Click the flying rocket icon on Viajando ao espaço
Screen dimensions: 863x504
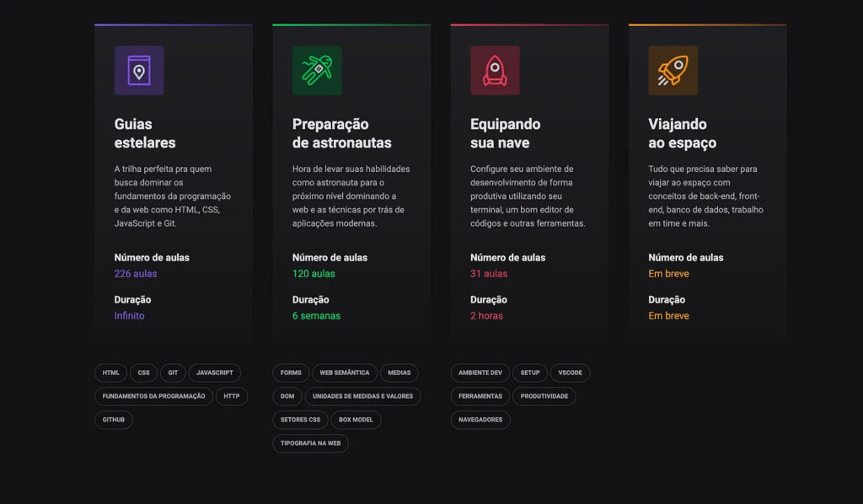(x=674, y=70)
